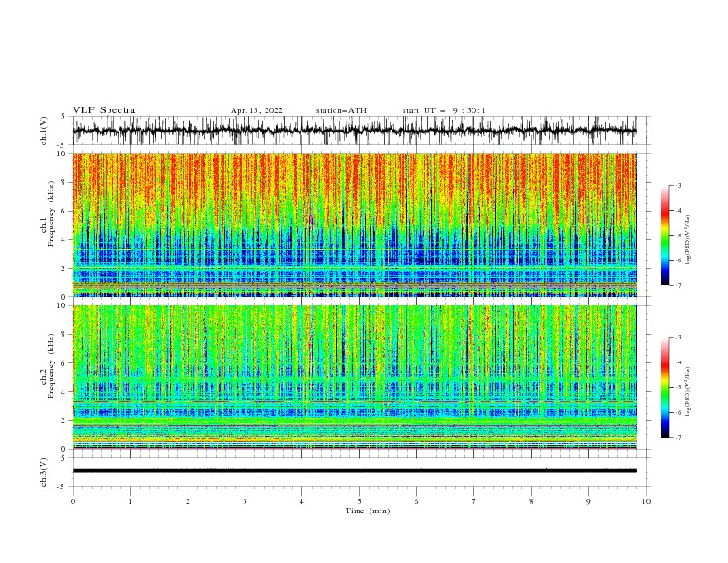
Task: Click the ch.1 "Frequency (kHz)" axis label
Action: [x=51, y=214]
